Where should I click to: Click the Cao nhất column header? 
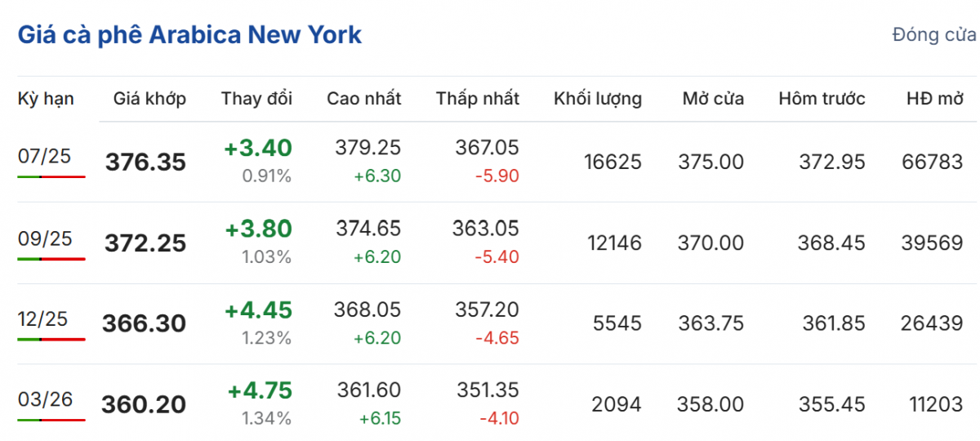pos(364,99)
